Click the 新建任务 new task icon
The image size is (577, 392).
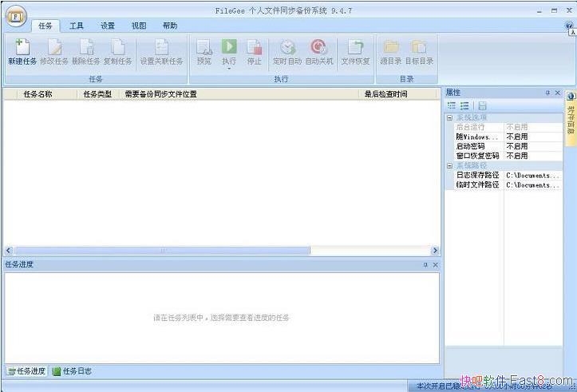click(22, 47)
